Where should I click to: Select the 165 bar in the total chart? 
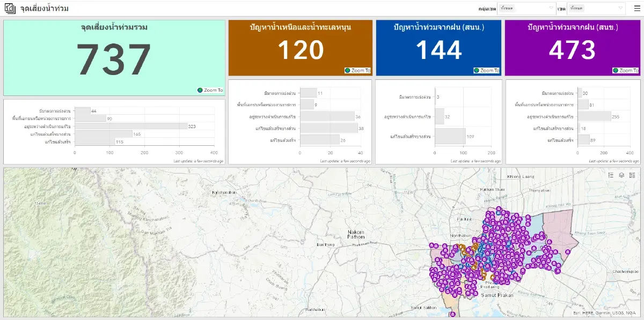(103, 133)
